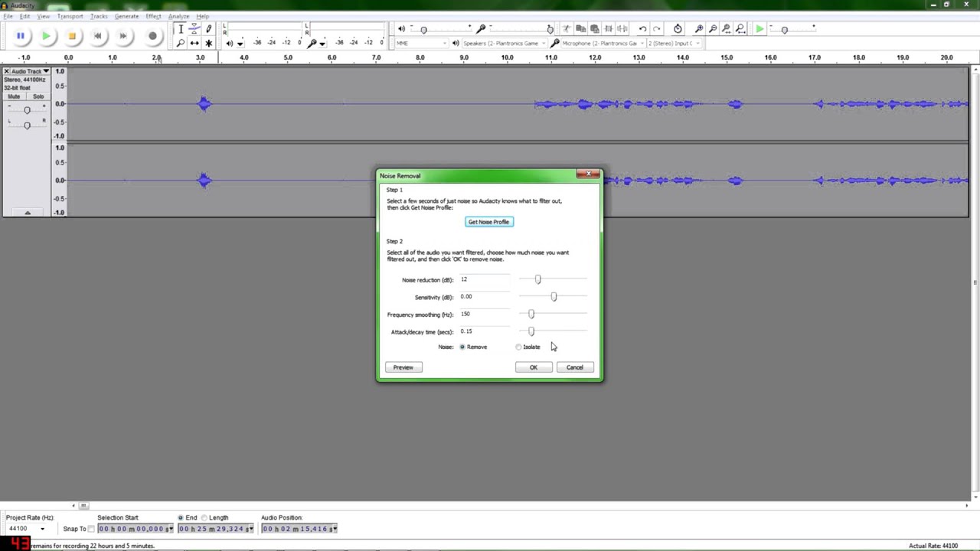Select the Envelope tool

click(194, 29)
